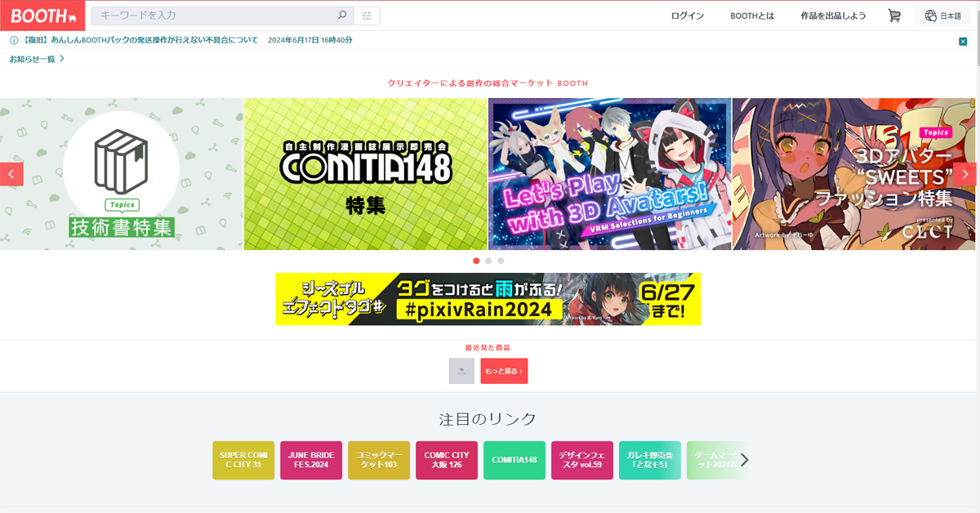Open the デザインフェスタ vol.59 tag
The width and height of the screenshot is (980, 513).
click(x=582, y=460)
